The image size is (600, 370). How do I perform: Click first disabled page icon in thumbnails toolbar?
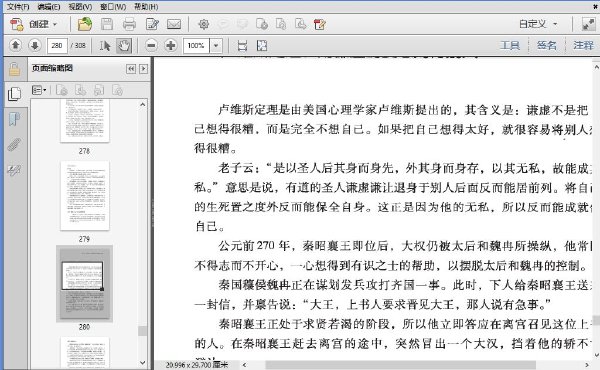coord(62,90)
